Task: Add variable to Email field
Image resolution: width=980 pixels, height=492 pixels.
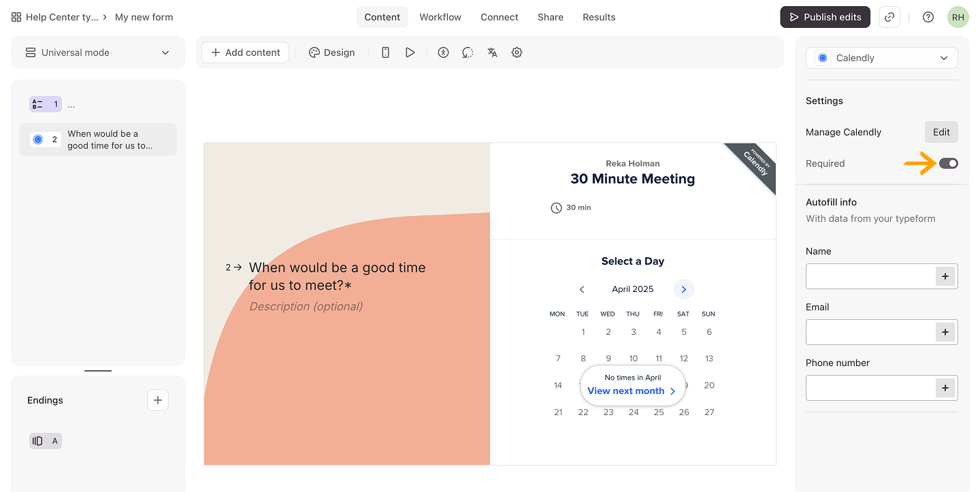Action: pyautogui.click(x=945, y=332)
